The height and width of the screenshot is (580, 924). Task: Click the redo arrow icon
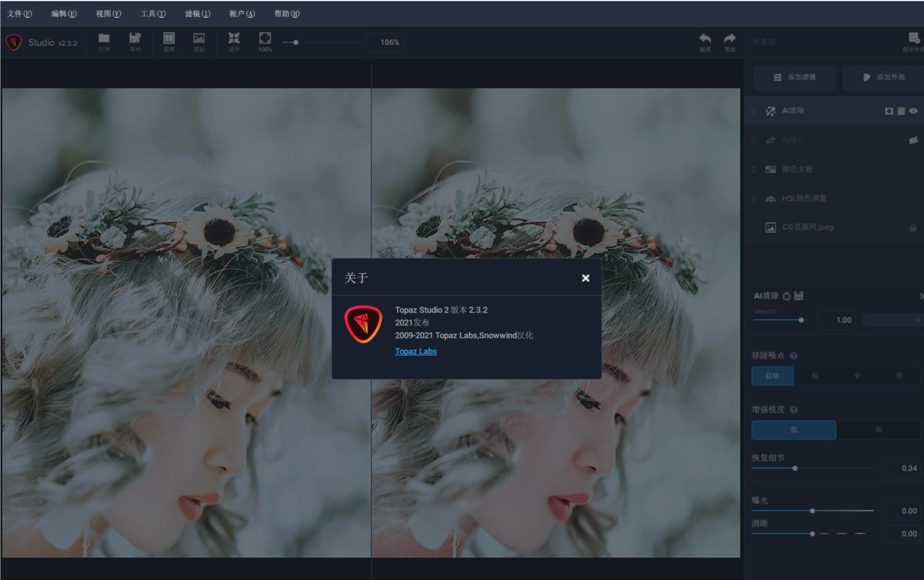(729, 38)
